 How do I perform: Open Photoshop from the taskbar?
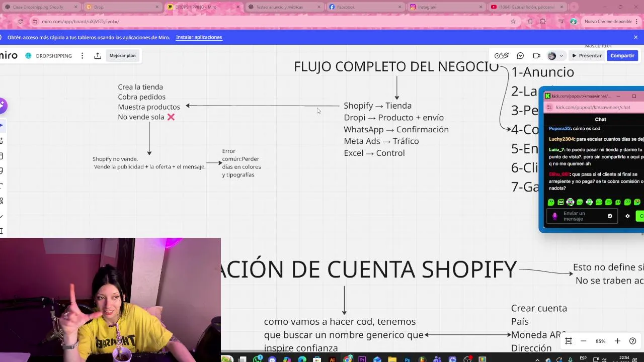click(408, 359)
